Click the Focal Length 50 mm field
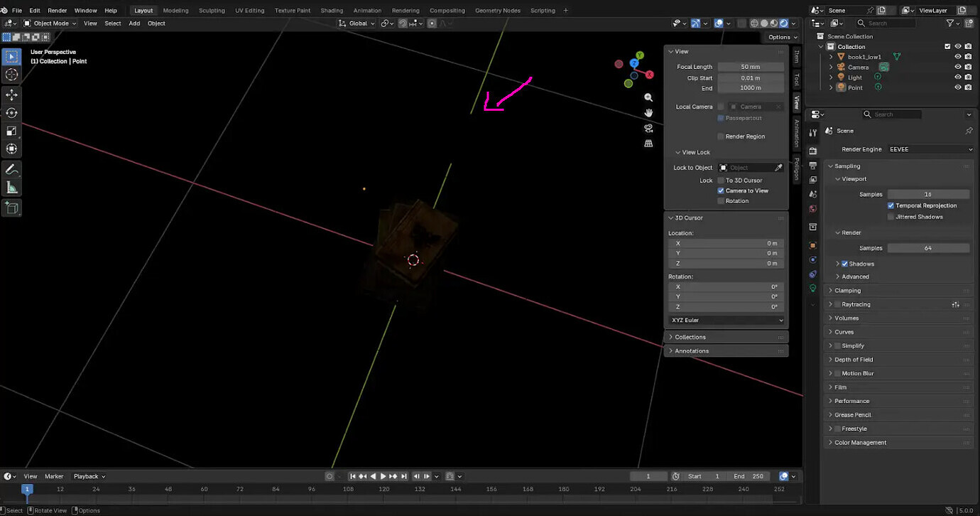The width and height of the screenshot is (980, 516). [751, 67]
